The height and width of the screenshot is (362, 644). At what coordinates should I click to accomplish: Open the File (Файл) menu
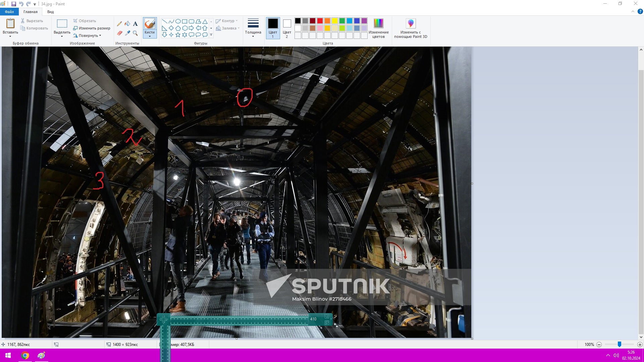(9, 12)
